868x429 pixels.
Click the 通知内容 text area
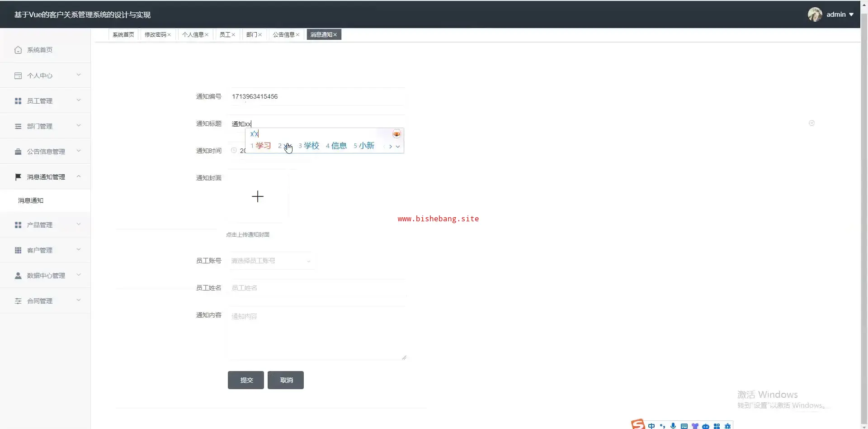(317, 333)
